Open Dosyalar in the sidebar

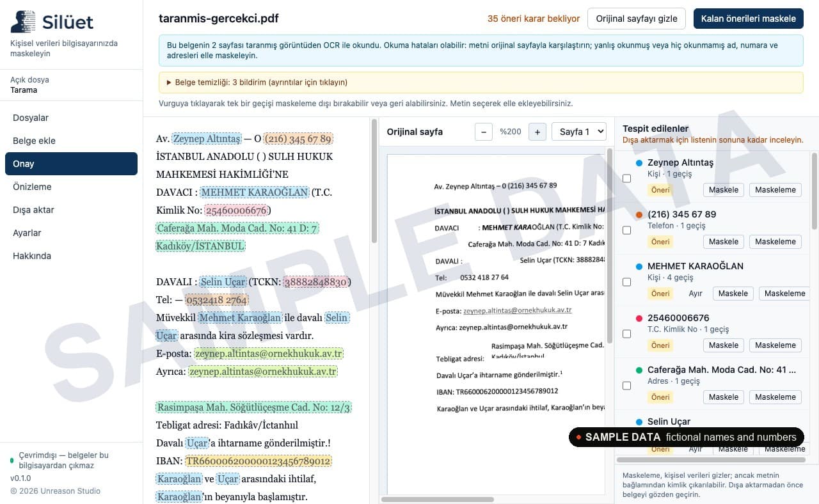71,118
